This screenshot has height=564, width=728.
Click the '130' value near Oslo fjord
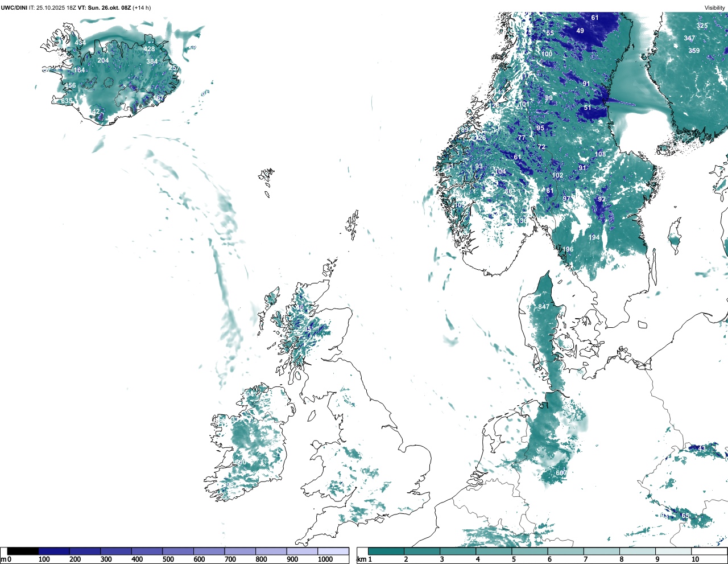point(522,221)
